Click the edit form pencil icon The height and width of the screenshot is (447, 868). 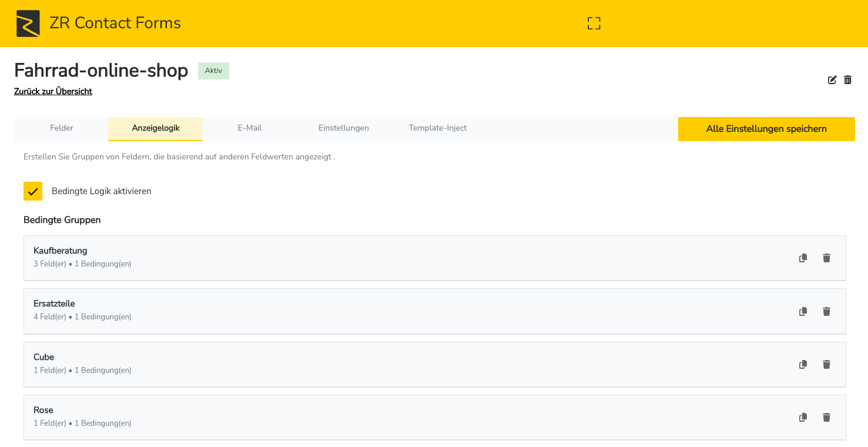coord(832,80)
